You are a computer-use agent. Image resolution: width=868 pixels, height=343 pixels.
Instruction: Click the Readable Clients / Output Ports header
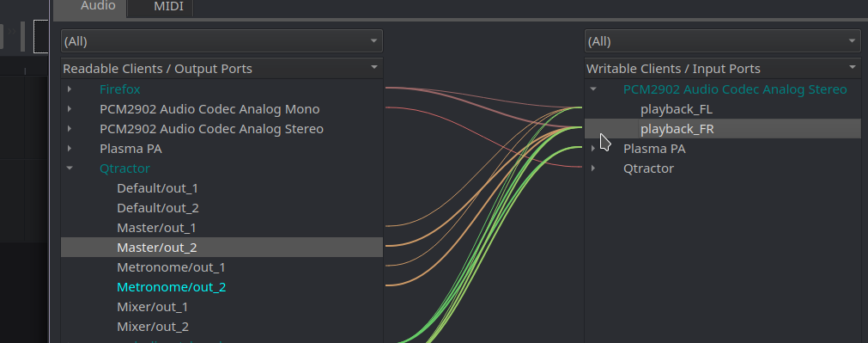pyautogui.click(x=222, y=69)
